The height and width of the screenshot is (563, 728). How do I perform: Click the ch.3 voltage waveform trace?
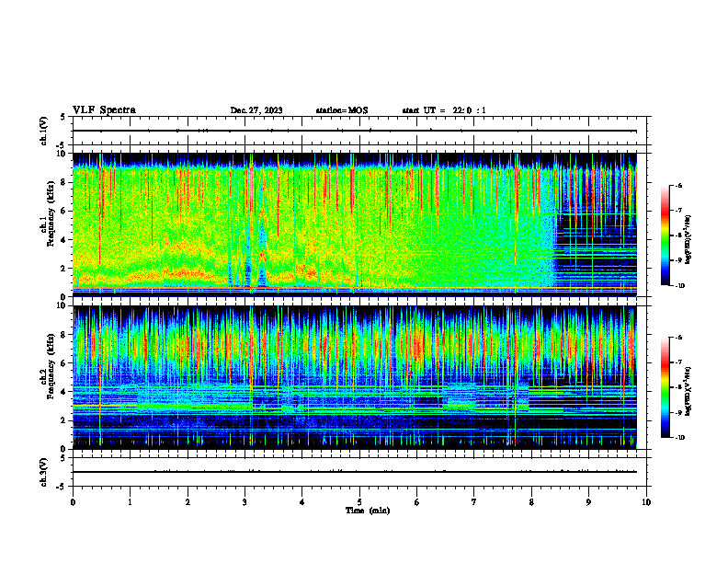point(355,472)
